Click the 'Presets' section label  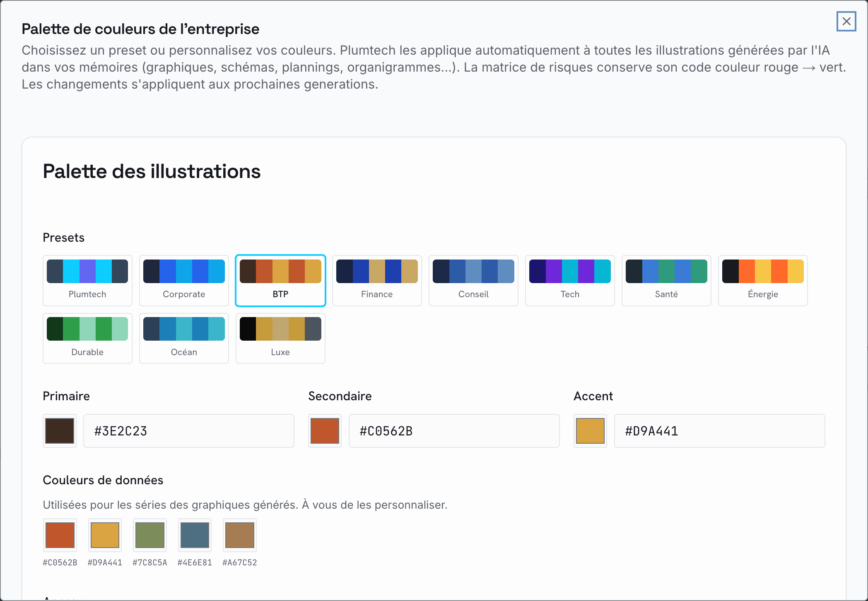pyautogui.click(x=63, y=238)
